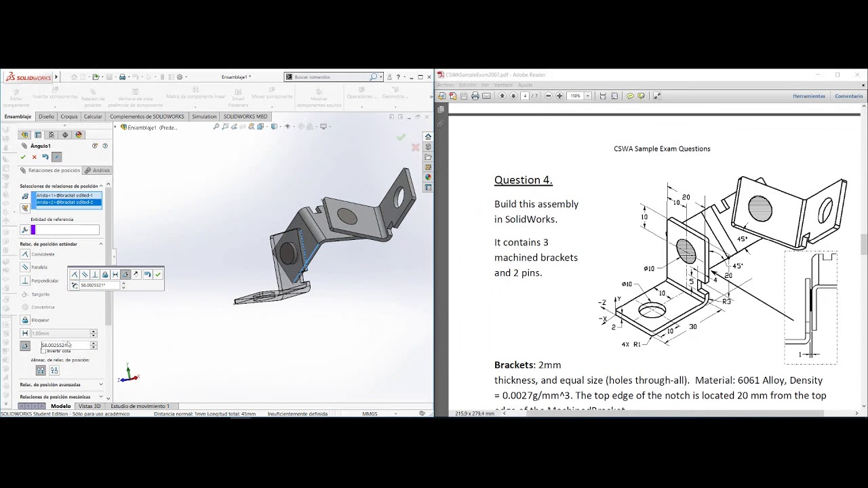868x488 pixels.
Task: Click angle field in floating mate toolbar
Action: pos(100,285)
